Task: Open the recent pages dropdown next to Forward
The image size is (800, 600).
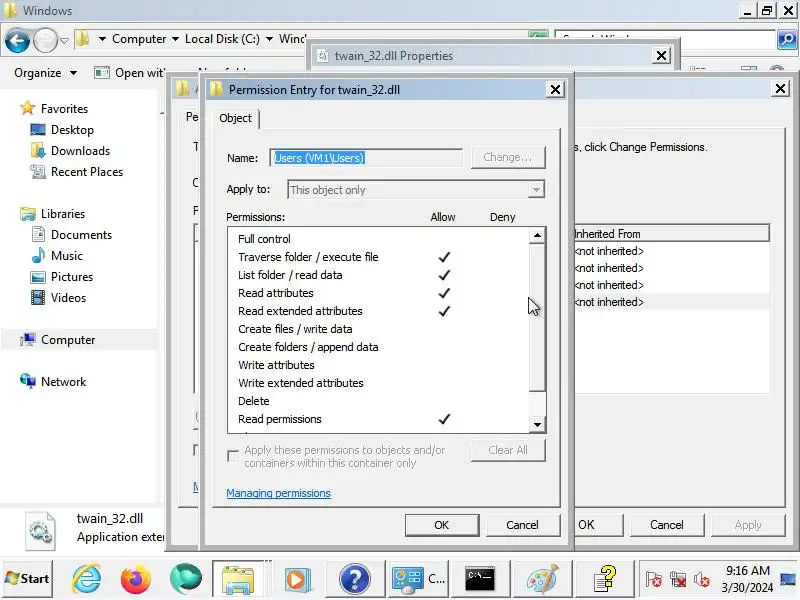Action: [64, 40]
